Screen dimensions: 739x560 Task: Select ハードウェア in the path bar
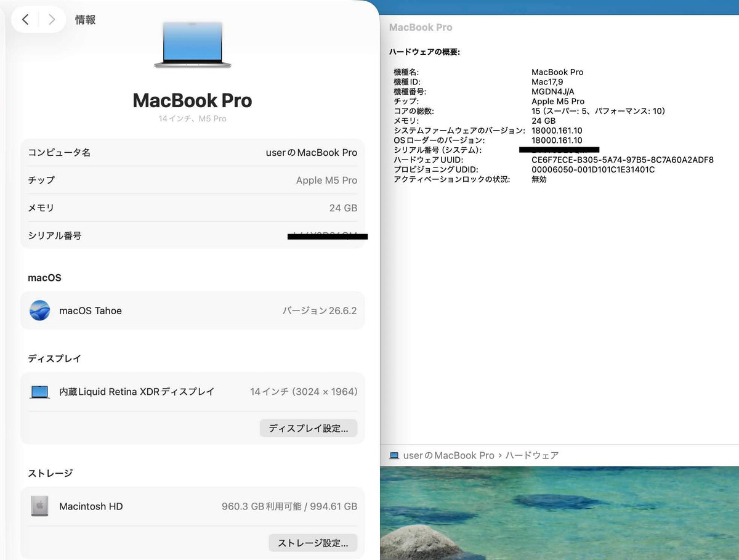[532, 455]
